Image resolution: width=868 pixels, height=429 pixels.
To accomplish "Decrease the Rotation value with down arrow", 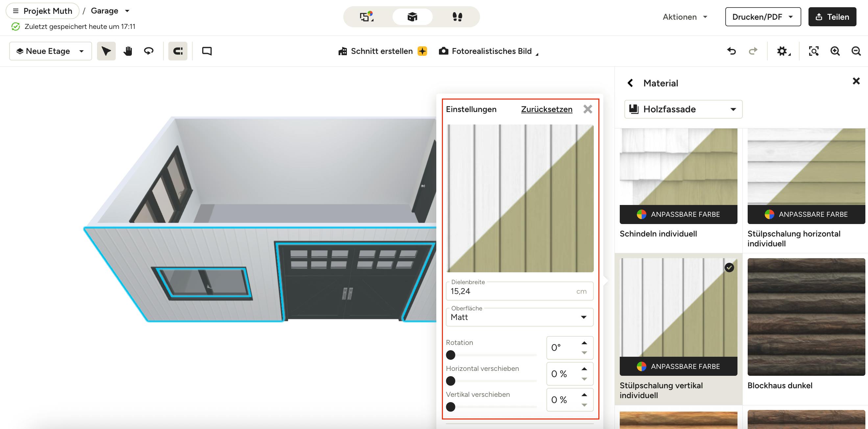I will [584, 353].
